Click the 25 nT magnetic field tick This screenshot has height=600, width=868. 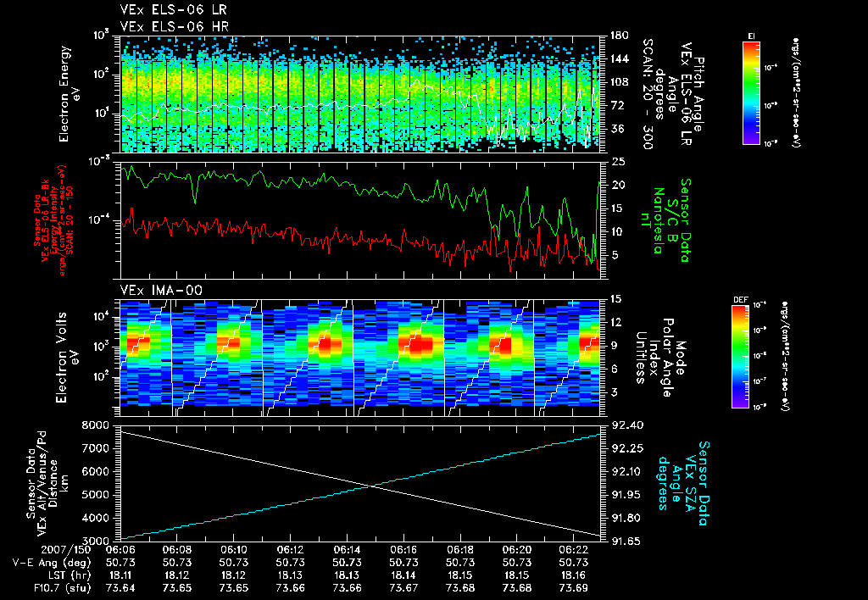pyautogui.click(x=618, y=162)
